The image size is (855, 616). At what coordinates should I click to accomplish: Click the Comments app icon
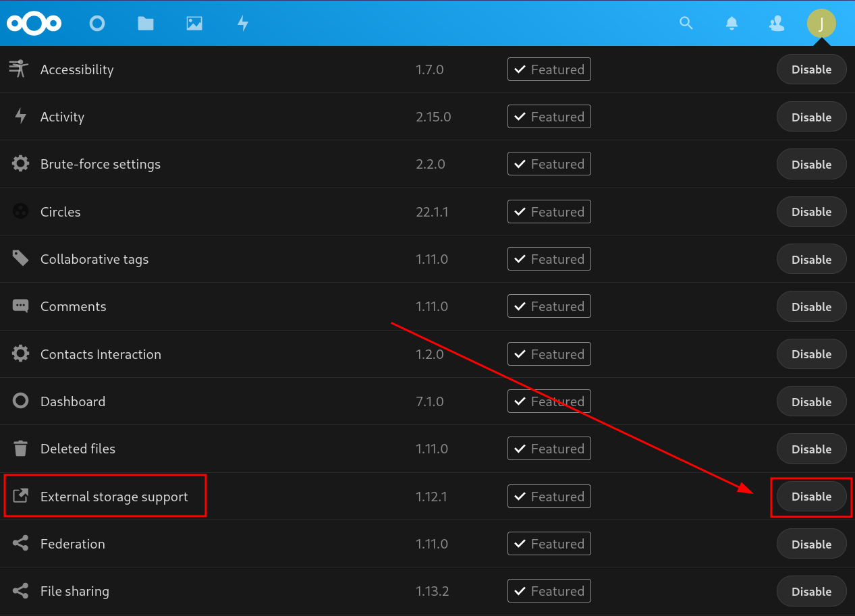[x=21, y=306]
